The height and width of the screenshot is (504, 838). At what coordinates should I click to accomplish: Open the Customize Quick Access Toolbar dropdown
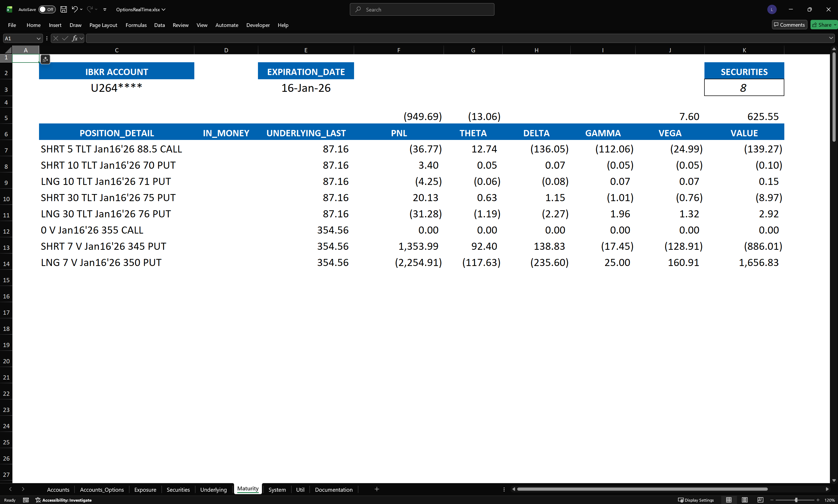point(105,9)
